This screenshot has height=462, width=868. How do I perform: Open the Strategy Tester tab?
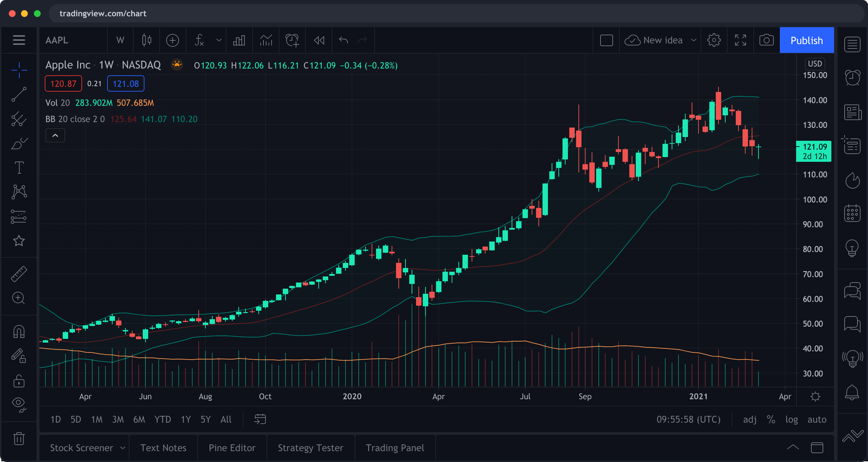pos(310,448)
